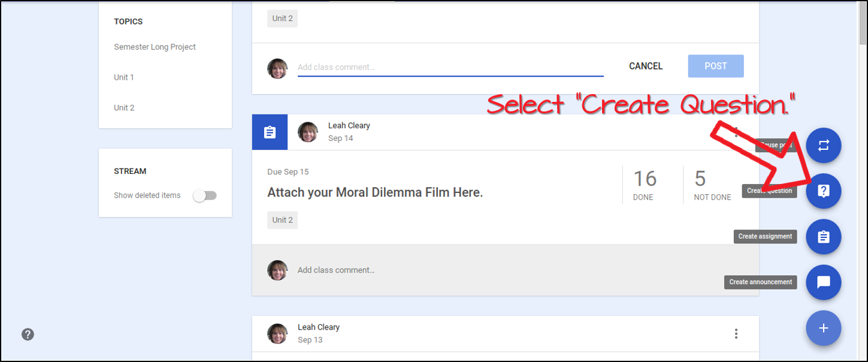This screenshot has height=362, width=868.
Task: Open Create announcement speech bubble button
Action: point(823,282)
